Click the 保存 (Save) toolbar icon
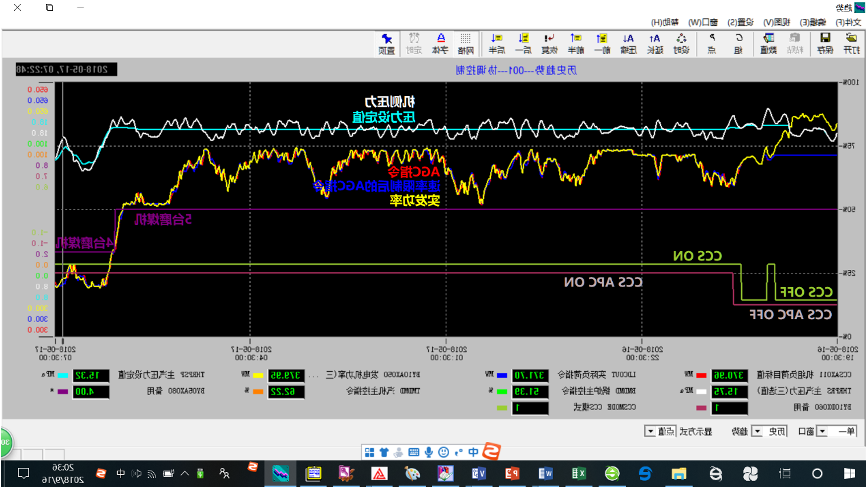866x487 pixels. 825,43
